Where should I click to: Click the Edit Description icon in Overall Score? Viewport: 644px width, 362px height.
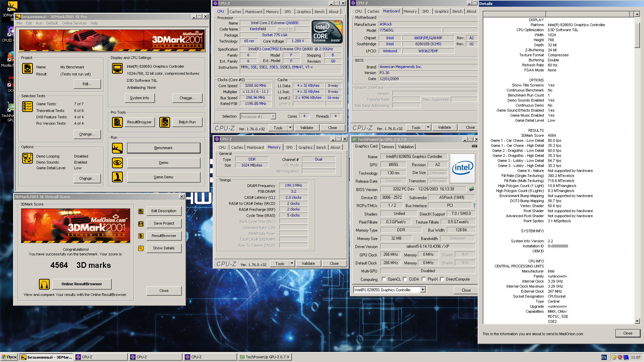click(x=141, y=212)
